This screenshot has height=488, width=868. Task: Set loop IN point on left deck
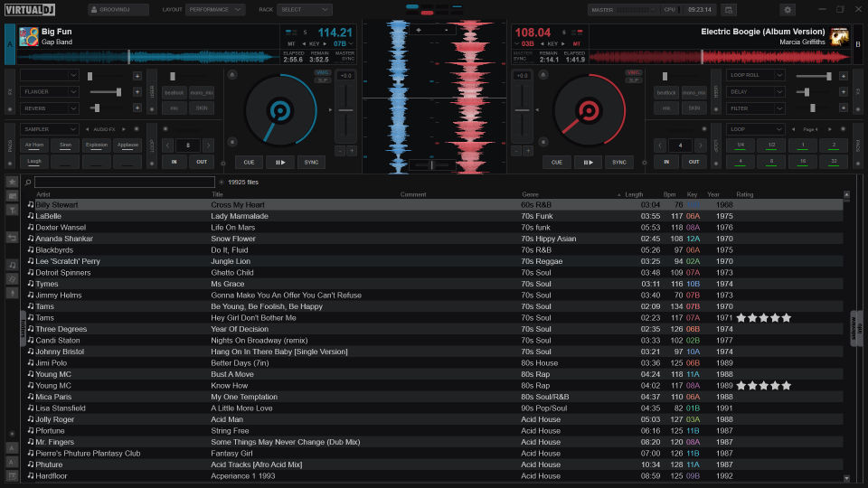tap(174, 162)
